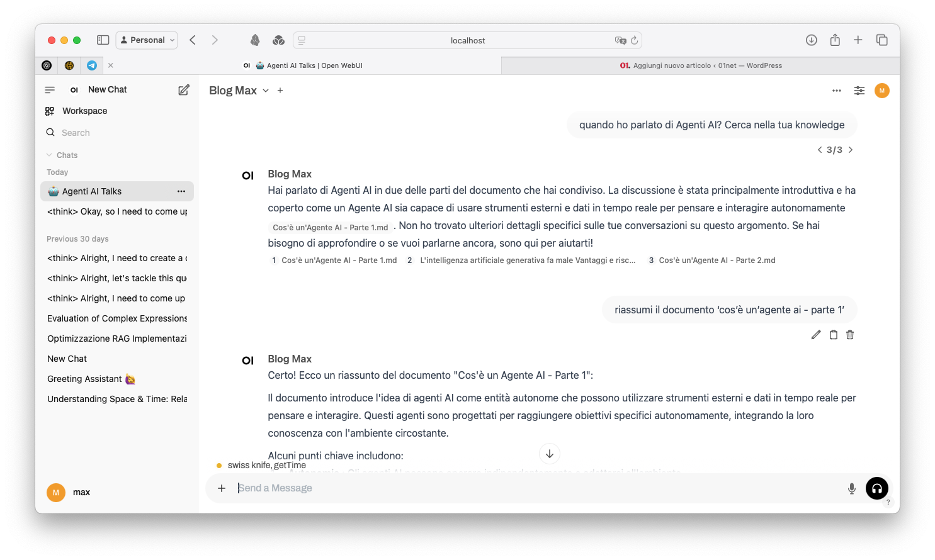Open the '<think> Alright, let's tackle this' chat
This screenshot has width=935, height=560.
[117, 278]
